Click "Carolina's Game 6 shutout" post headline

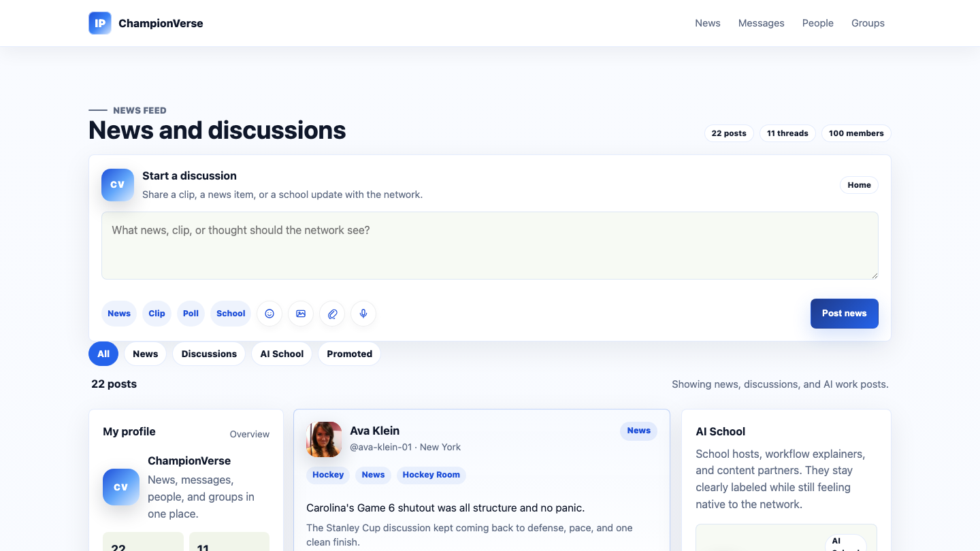coord(446,507)
